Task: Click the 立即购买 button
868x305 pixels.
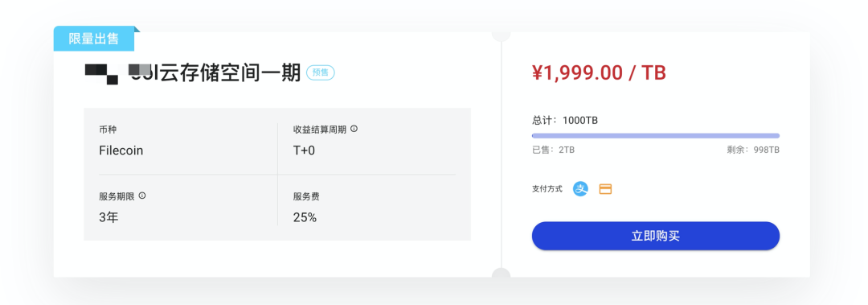Action: pyautogui.click(x=656, y=236)
